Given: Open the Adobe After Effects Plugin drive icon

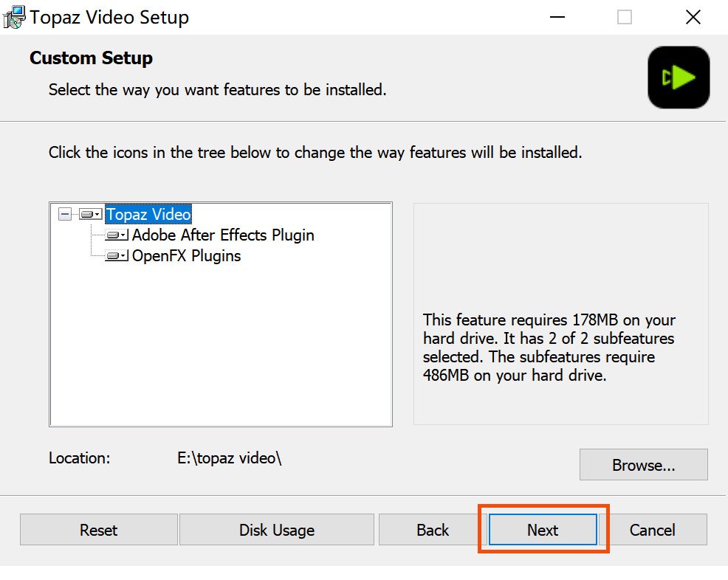Looking at the screenshot, I should tap(117, 235).
